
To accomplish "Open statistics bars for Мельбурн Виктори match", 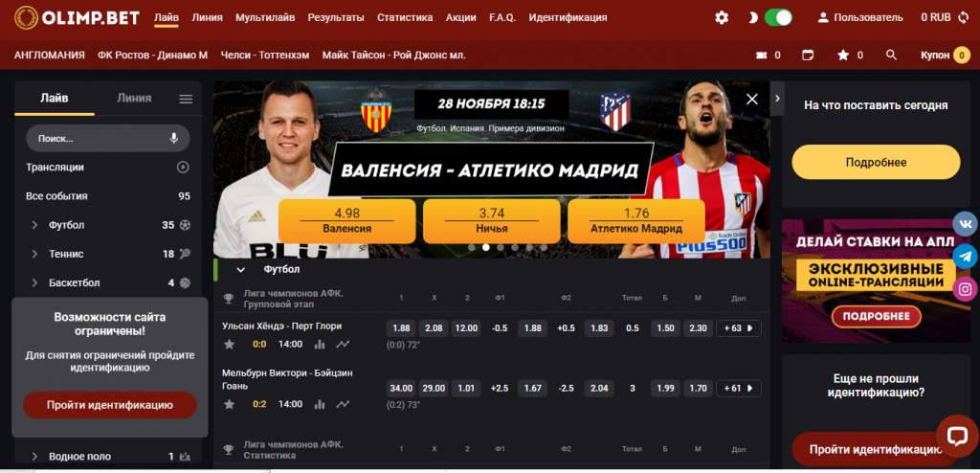I will [x=320, y=404].
